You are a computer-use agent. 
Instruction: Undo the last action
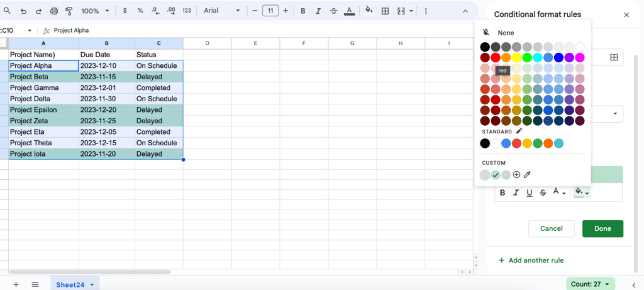pos(23,11)
